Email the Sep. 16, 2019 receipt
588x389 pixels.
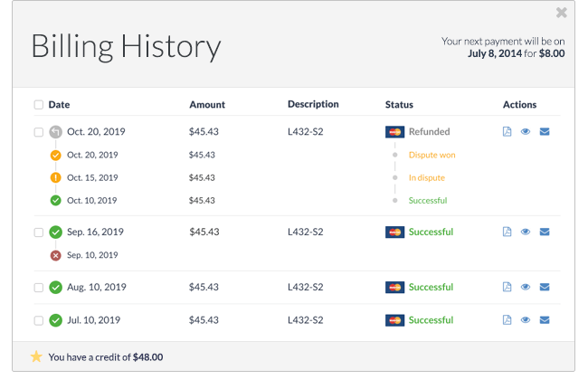tap(545, 232)
